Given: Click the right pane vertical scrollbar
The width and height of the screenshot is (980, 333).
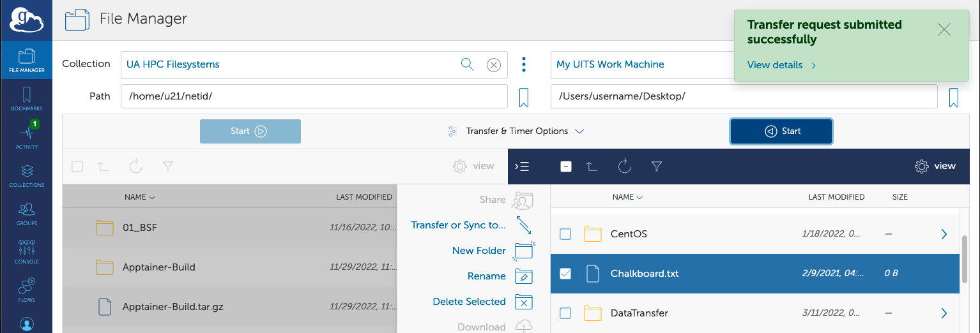Looking at the screenshot, I should (965, 260).
